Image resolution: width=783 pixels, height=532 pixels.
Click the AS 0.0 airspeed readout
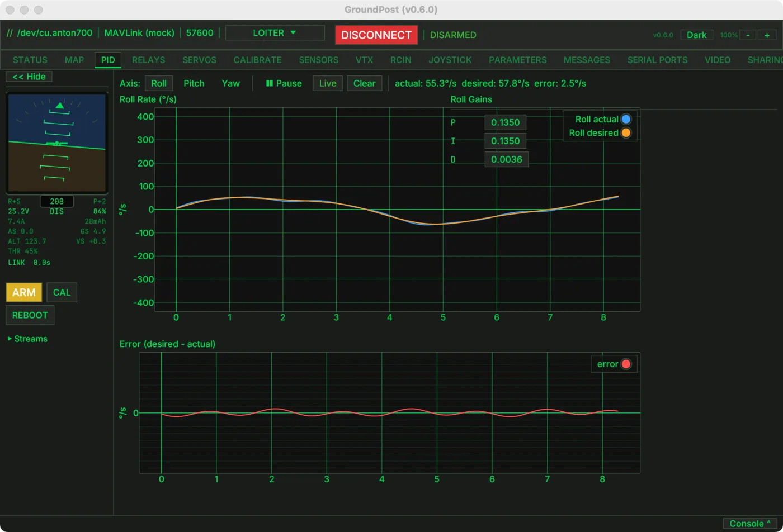point(21,231)
